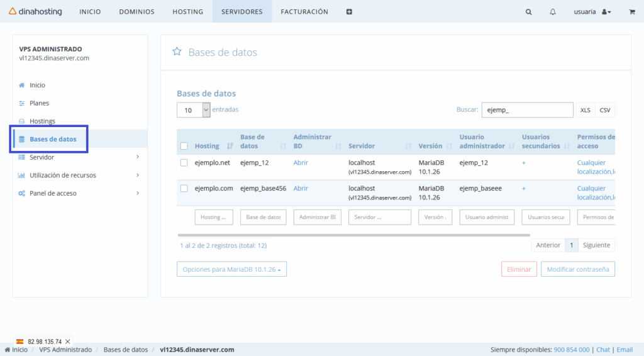Sort by the Base de datos column
This screenshot has width=644, height=356.
click(x=283, y=146)
